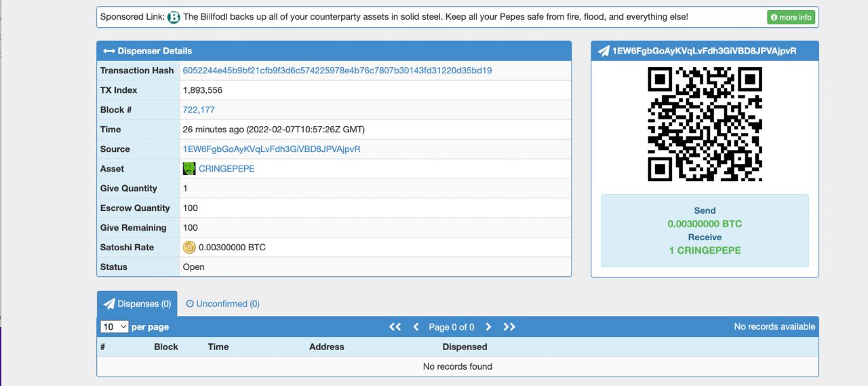Viewport: 868px width, 386px height.
Task: Click the time value 26 minutes ago
Action: pyautogui.click(x=274, y=130)
